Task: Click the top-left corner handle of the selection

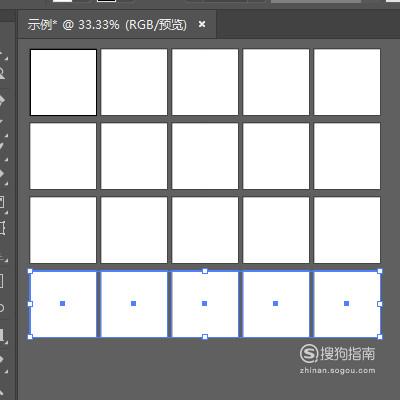Action: point(30,271)
